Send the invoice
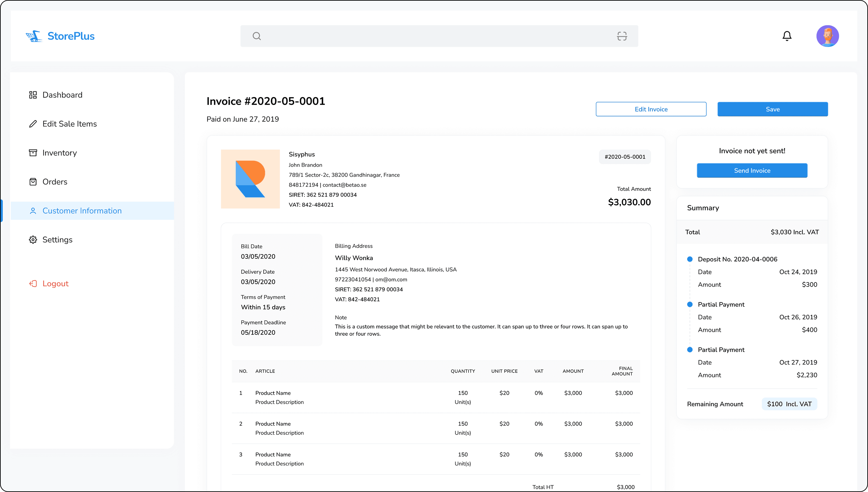 point(752,171)
